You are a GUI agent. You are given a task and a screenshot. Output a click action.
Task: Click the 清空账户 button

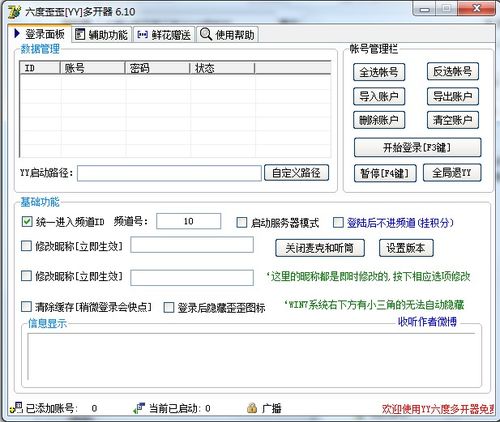453,120
